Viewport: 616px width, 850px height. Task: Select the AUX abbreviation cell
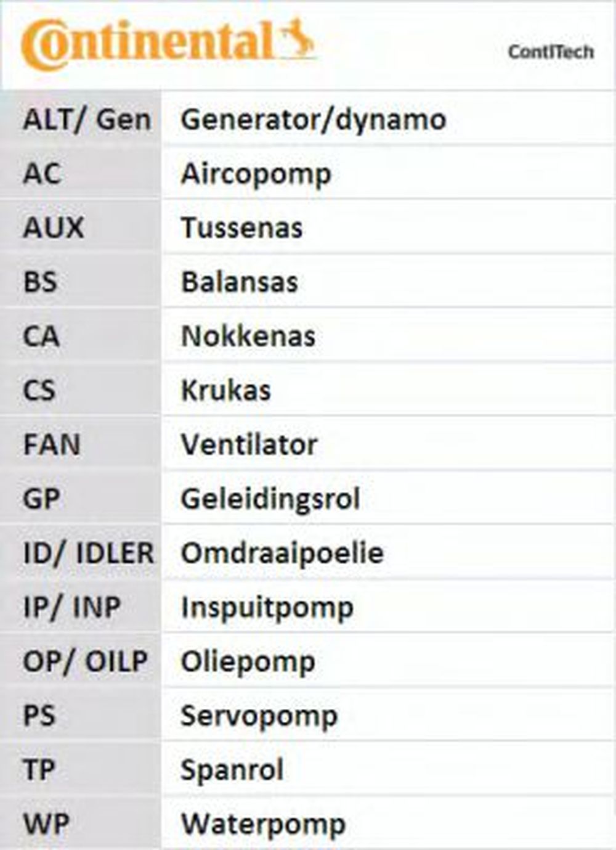[x=54, y=228]
